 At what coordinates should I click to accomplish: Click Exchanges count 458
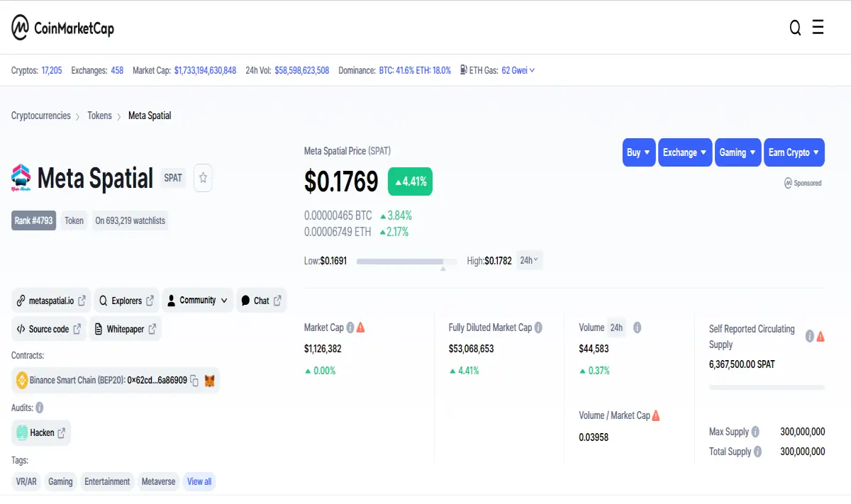coord(117,70)
